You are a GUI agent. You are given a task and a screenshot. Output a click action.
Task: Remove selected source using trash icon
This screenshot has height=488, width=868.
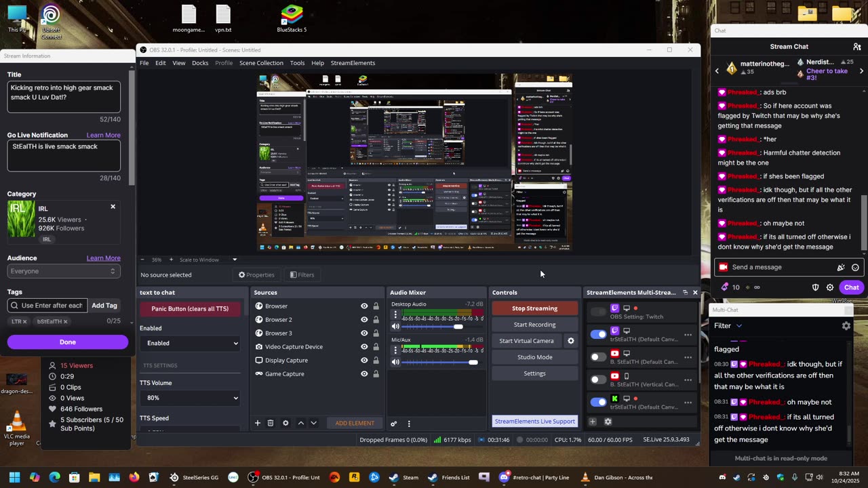click(270, 423)
